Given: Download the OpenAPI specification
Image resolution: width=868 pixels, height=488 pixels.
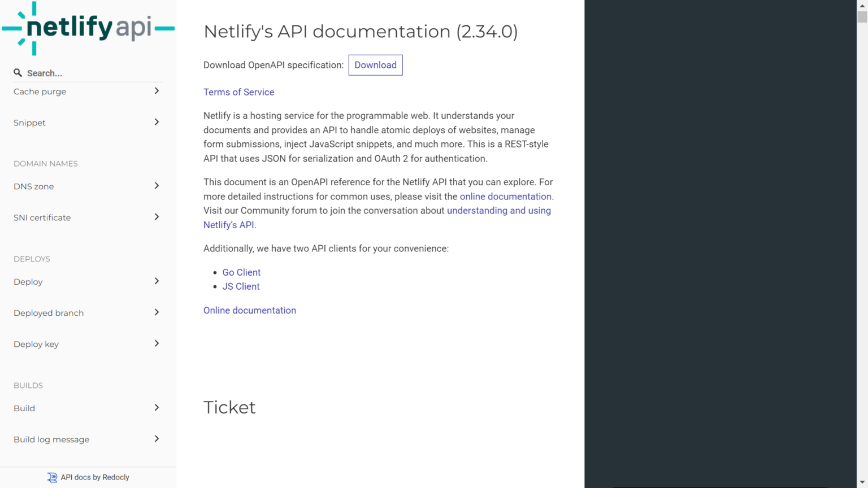Looking at the screenshot, I should click(375, 65).
